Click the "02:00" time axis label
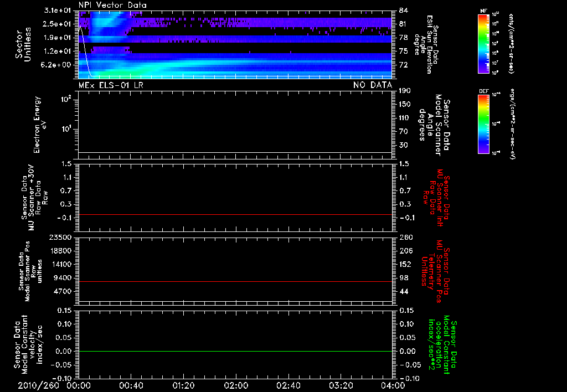 pos(236,385)
